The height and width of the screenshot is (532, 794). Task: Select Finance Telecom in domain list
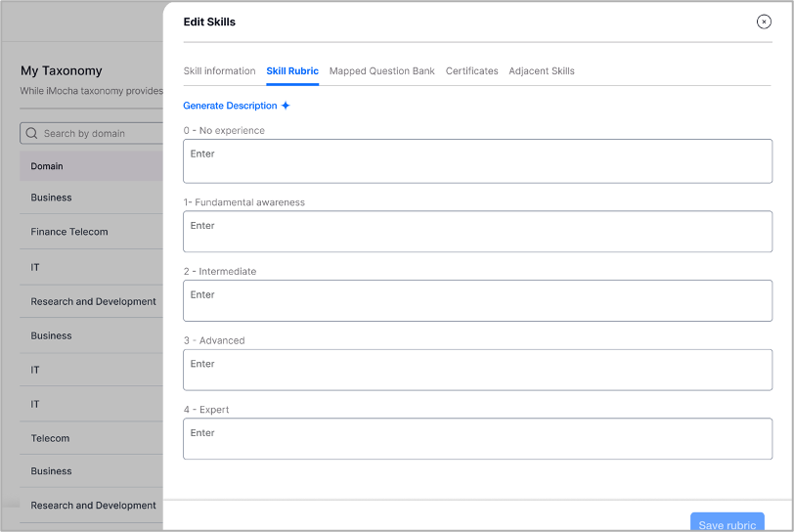click(x=91, y=232)
